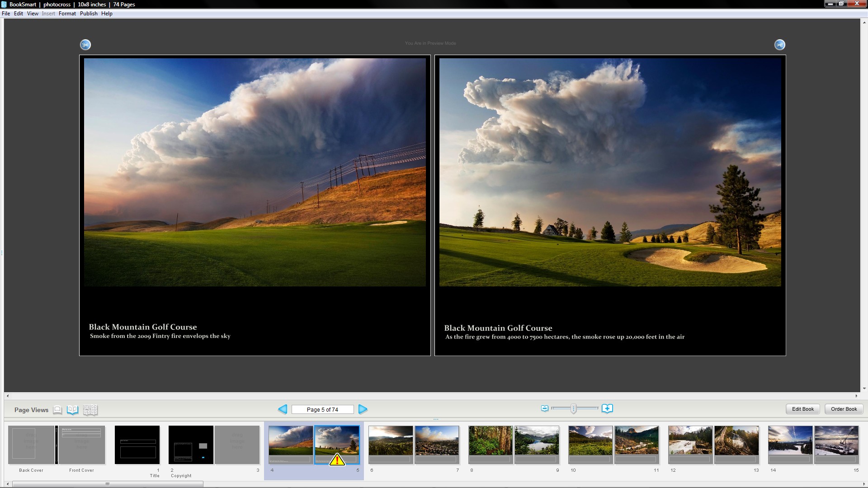This screenshot has width=868, height=488.
Task: Click the panel divider dots above thumbnails
Action: click(x=436, y=419)
